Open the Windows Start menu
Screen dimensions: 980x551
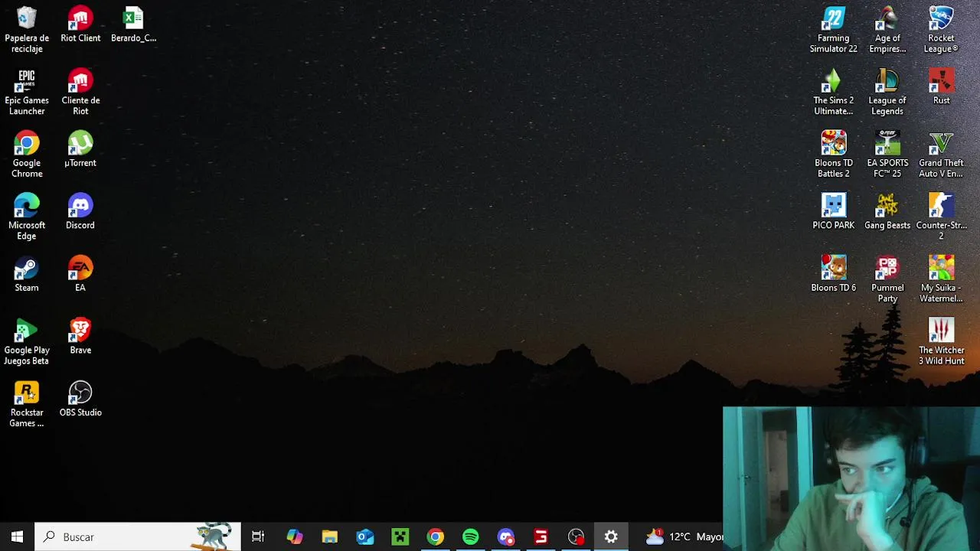pyautogui.click(x=17, y=537)
